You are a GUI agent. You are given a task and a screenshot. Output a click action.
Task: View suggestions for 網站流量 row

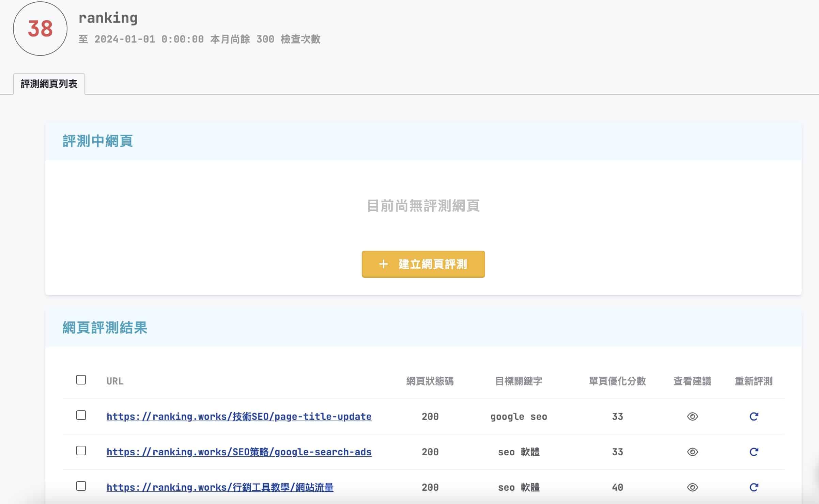(692, 487)
